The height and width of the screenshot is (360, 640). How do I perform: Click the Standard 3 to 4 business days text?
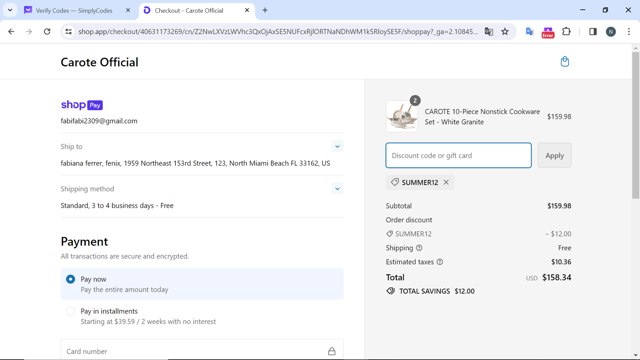pos(117,206)
